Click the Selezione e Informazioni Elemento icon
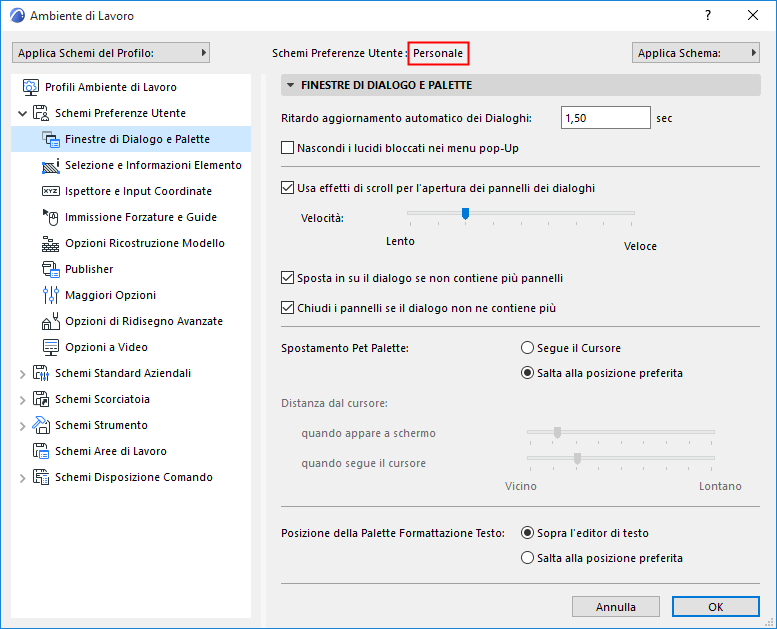 coord(51,165)
